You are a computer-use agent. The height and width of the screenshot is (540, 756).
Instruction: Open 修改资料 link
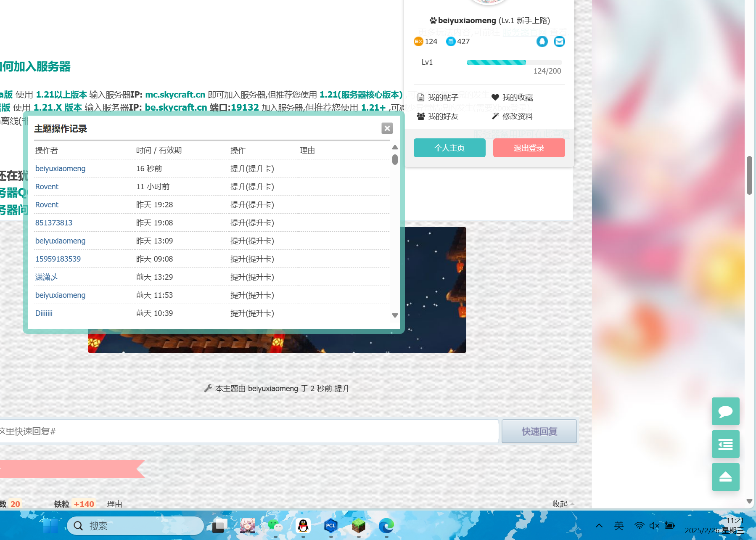512,116
